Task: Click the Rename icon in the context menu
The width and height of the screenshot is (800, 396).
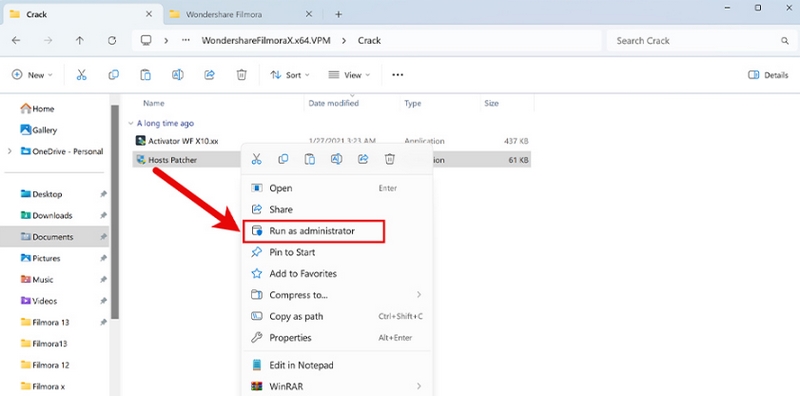Action: pos(336,159)
